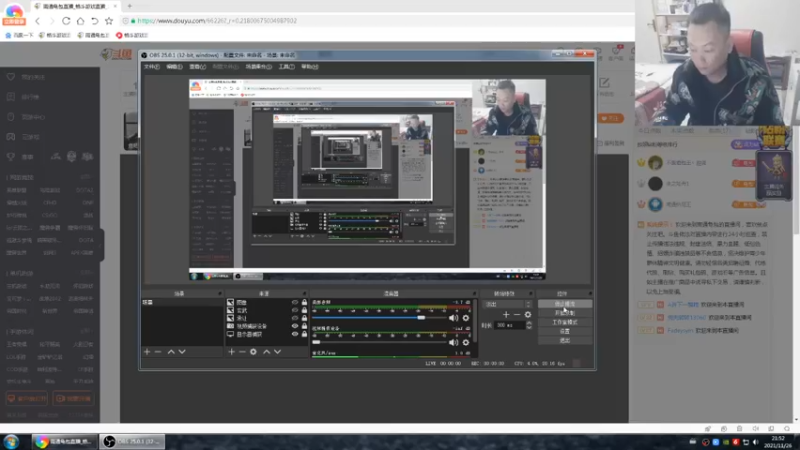Add a scene transition with the plus icon
800x450 pixels.
(x=506, y=315)
